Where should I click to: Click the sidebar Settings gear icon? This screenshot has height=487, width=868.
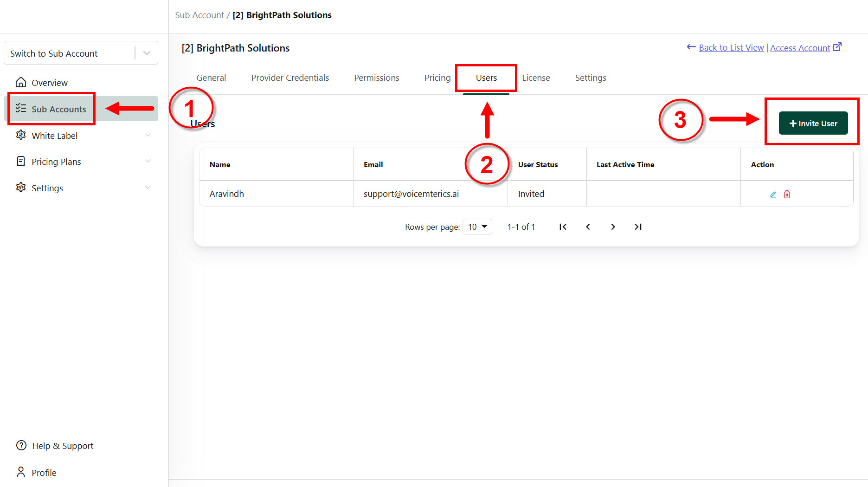(x=21, y=188)
